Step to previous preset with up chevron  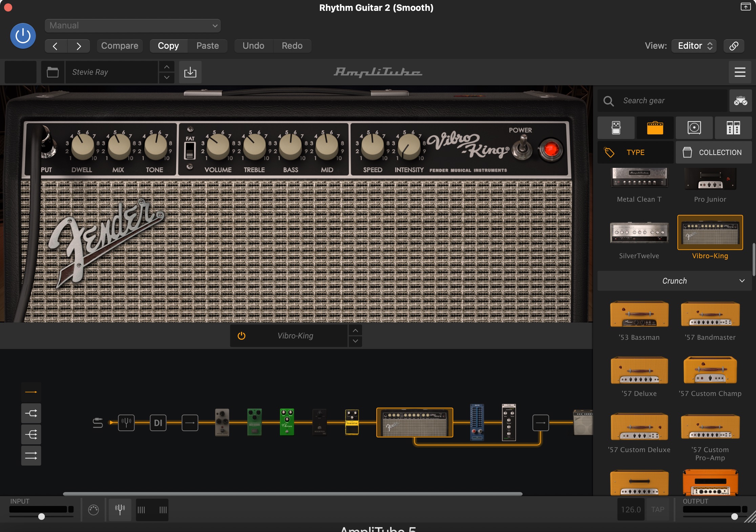coord(167,67)
